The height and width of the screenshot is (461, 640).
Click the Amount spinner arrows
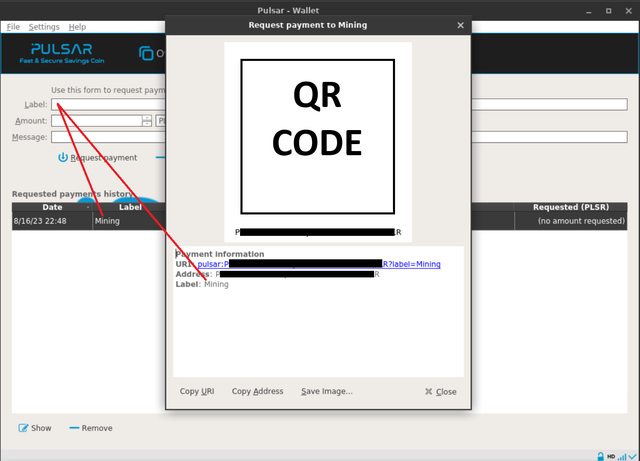pos(147,121)
